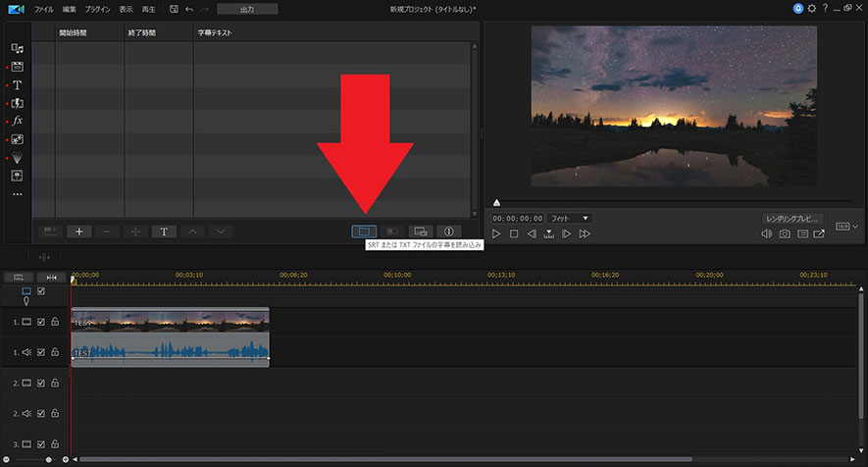
Task: Select the TEST video clip on track 1
Action: coord(171,320)
